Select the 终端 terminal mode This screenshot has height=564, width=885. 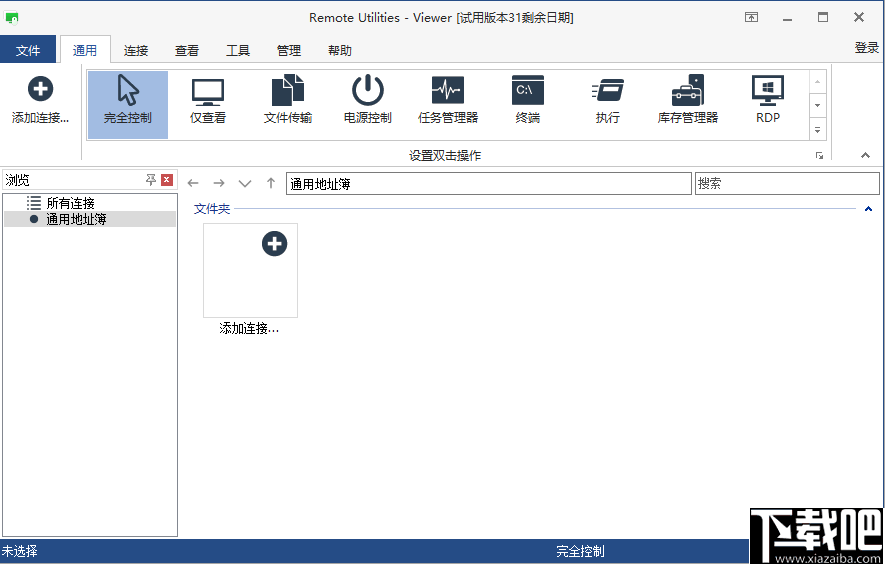pos(528,105)
